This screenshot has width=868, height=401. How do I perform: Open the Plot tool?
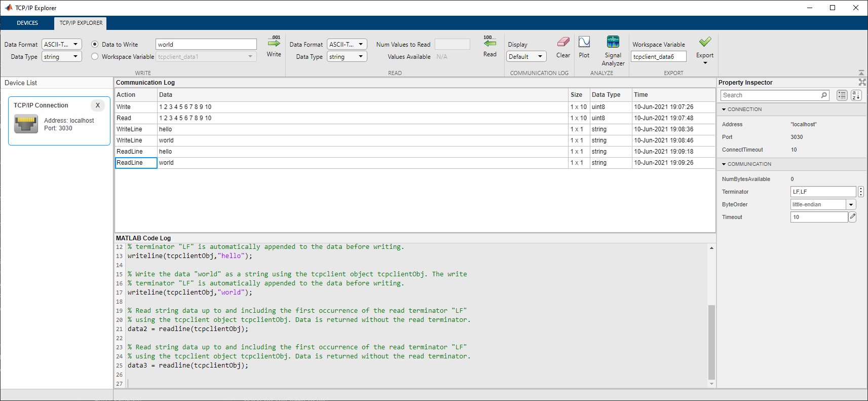click(584, 43)
